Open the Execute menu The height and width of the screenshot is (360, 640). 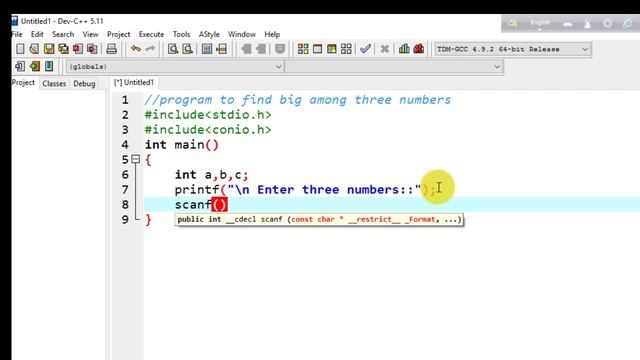pos(151,34)
